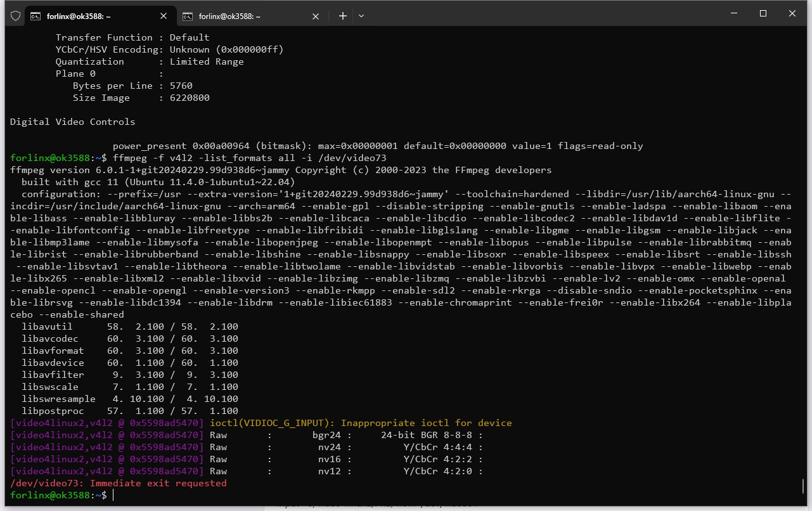Screen dimensions: 812x511
Task: Close the second inactive forlinx@ok3588 tab
Action: point(316,16)
